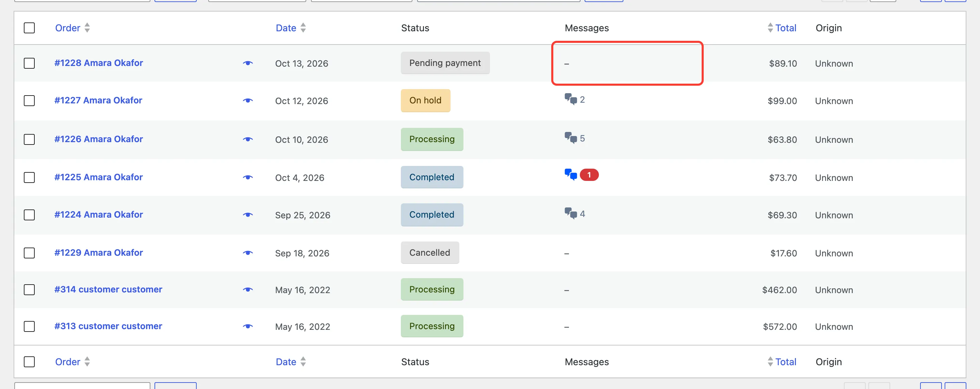Open messages icon for order #1226
The height and width of the screenshot is (389, 980).
[x=571, y=138]
